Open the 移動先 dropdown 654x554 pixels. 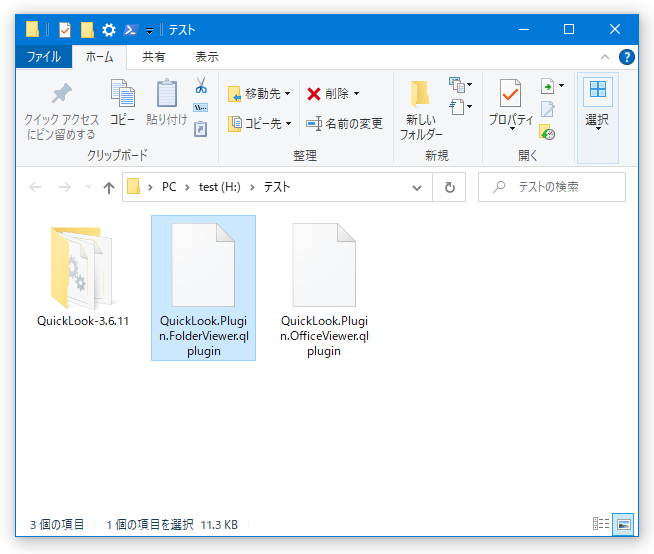tap(259, 94)
